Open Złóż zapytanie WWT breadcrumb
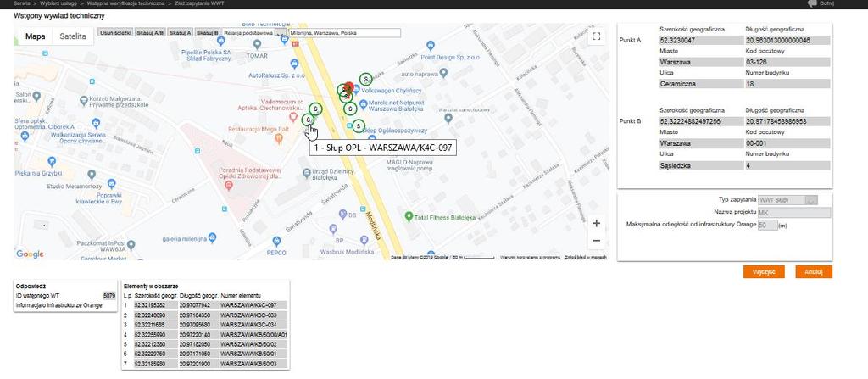Image resolution: width=868 pixels, height=379 pixels. [198, 3]
